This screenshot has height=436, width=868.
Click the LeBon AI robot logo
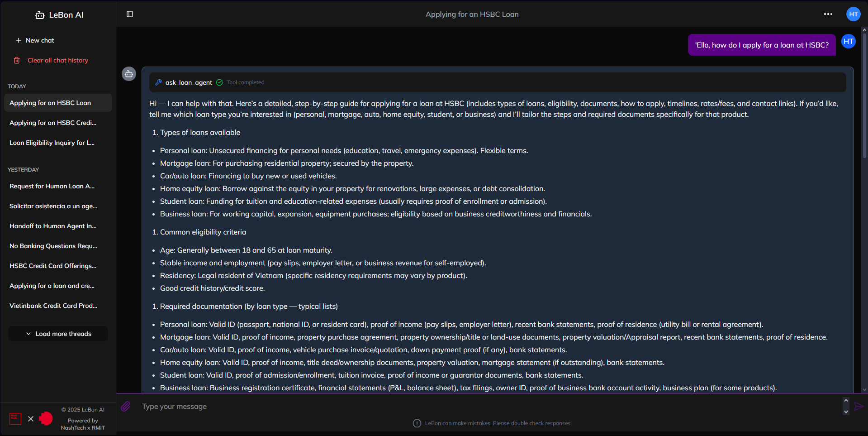pos(40,15)
